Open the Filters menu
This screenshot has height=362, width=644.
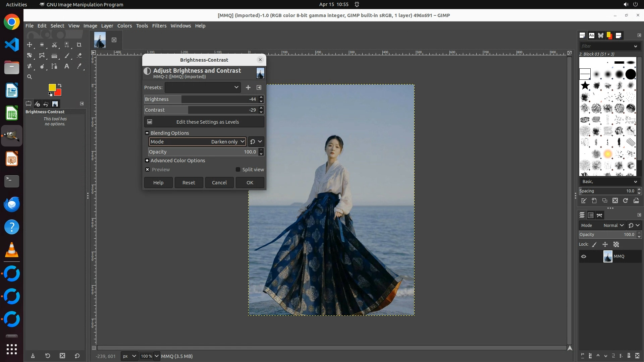tap(159, 26)
